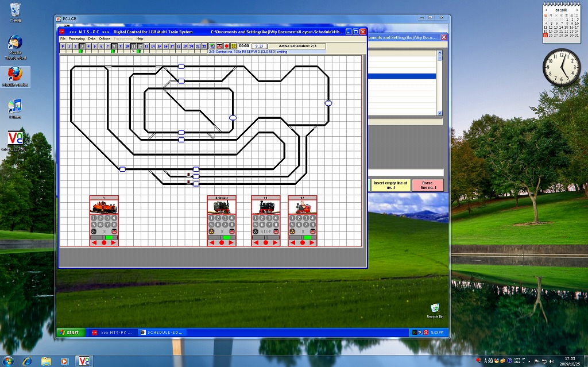Open the Processing menu
The width and height of the screenshot is (588, 367).
pos(77,38)
